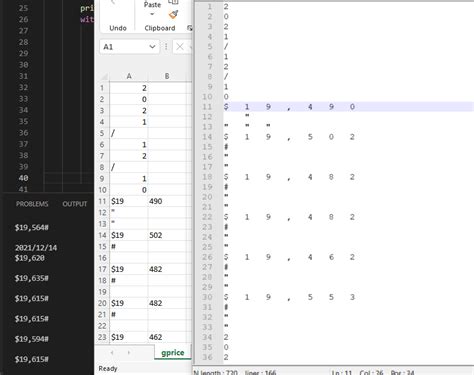Screen dimensions: 474x375
Task: Click the sheet tab scroll-right arrow
Action: coord(129,352)
